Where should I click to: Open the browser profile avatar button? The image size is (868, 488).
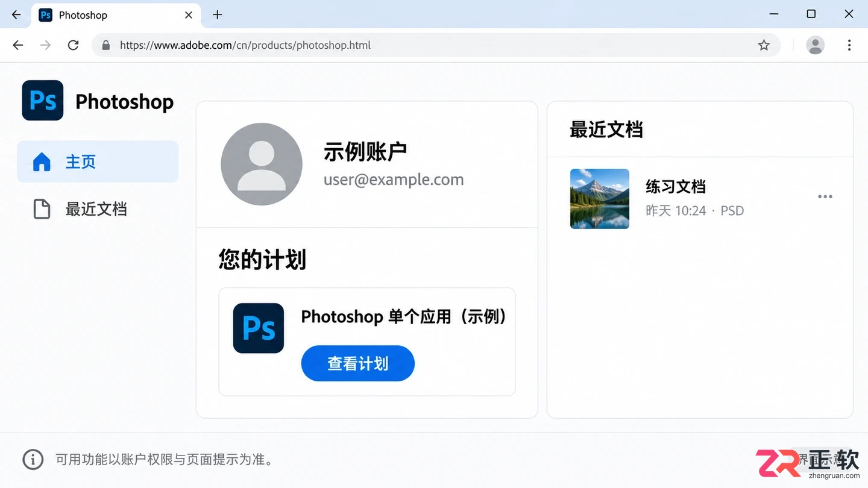816,45
